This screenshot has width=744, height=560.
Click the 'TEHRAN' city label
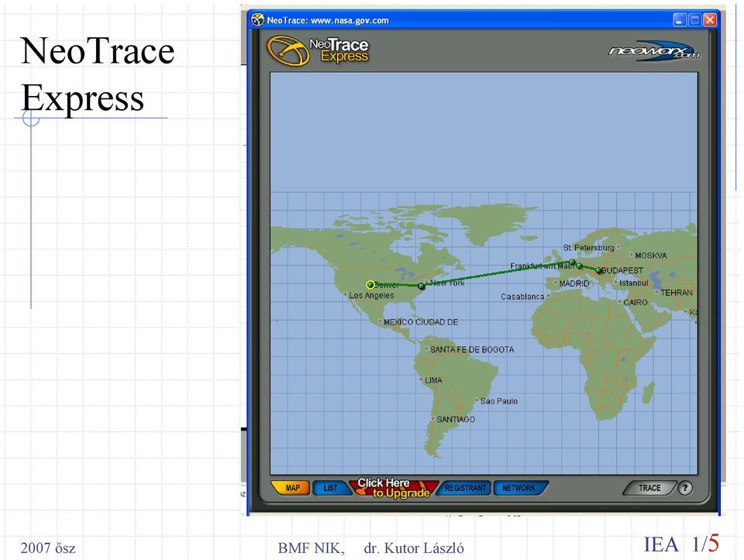676,293
